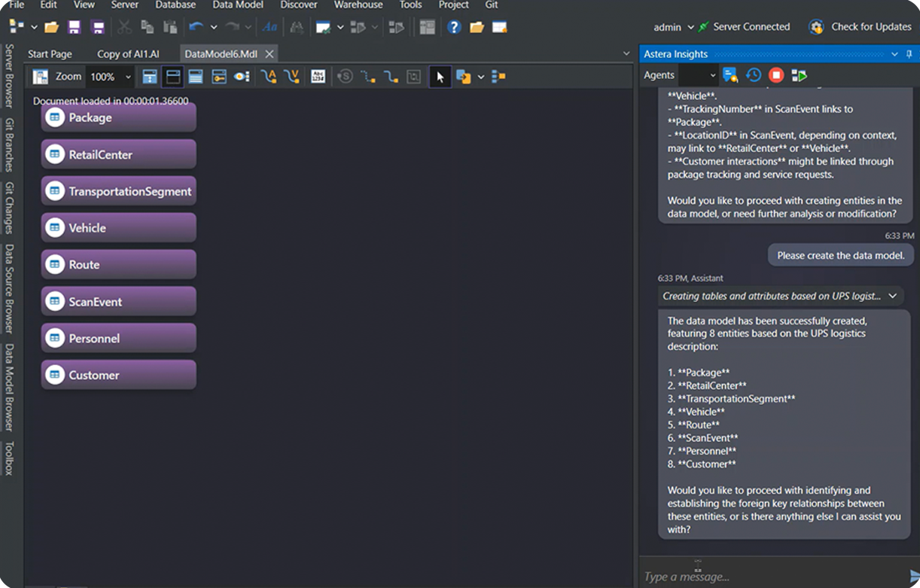Open chat history clock icon
Image resolution: width=920 pixels, height=588 pixels.
coord(754,75)
